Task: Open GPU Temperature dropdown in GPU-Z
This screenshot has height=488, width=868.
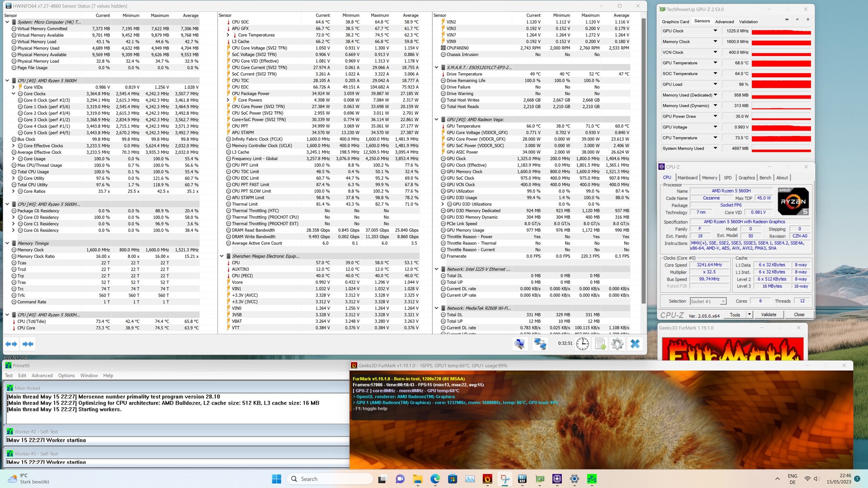Action: pyautogui.click(x=715, y=63)
